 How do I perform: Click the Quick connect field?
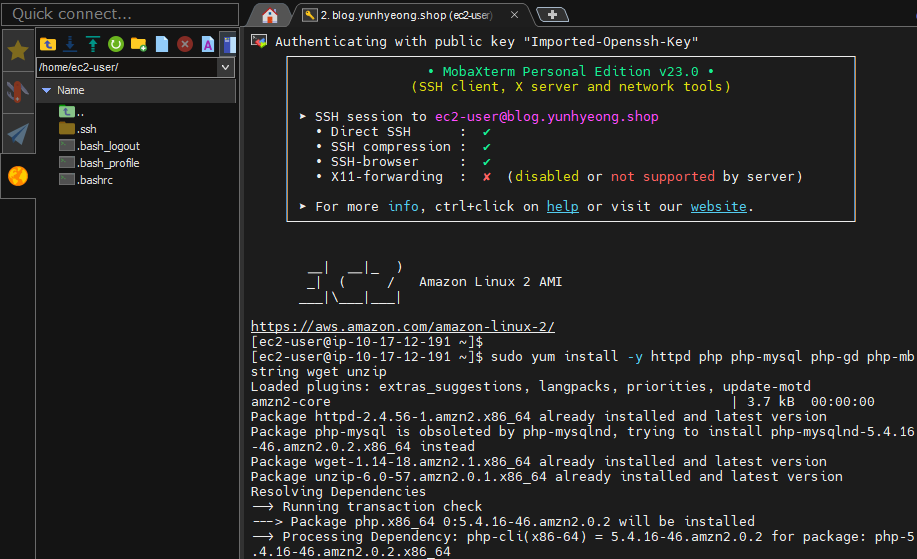120,14
